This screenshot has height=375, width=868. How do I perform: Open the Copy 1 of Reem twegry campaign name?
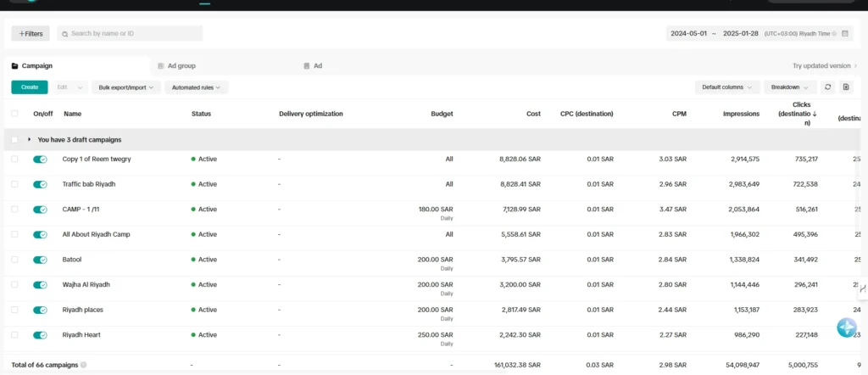(x=97, y=159)
